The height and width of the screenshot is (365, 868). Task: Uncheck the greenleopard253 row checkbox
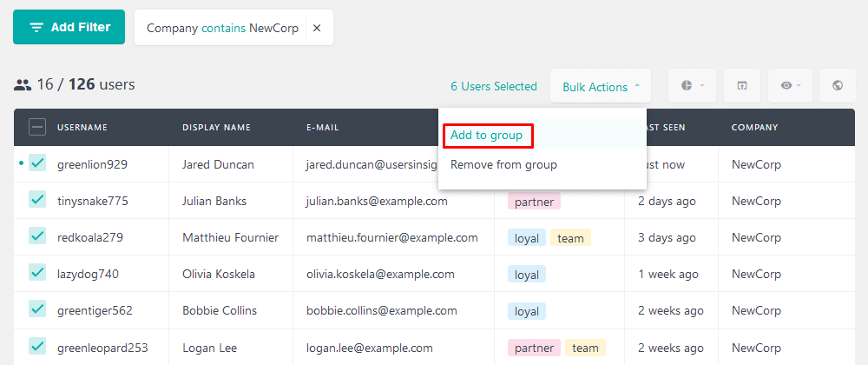[37, 347]
